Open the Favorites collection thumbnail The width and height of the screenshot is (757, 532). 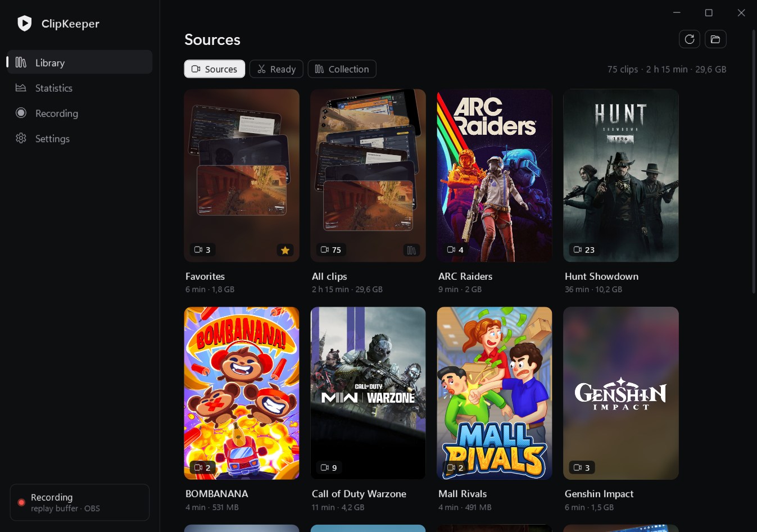tap(242, 175)
